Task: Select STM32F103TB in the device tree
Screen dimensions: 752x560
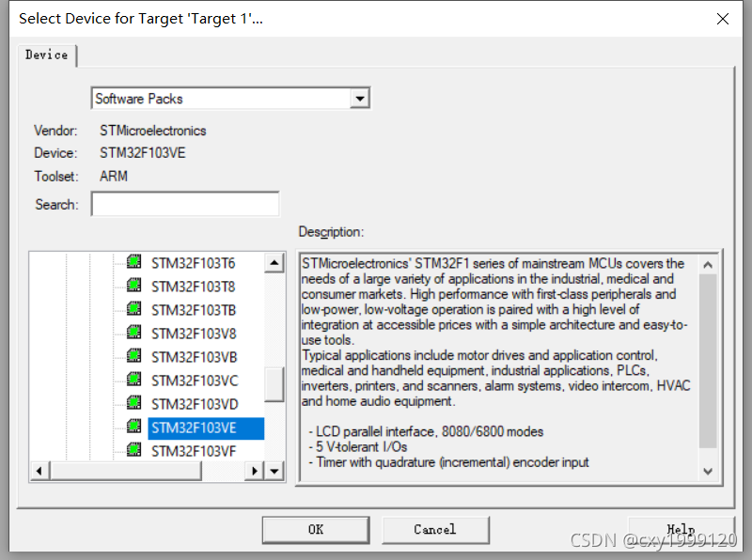Action: coord(194,310)
